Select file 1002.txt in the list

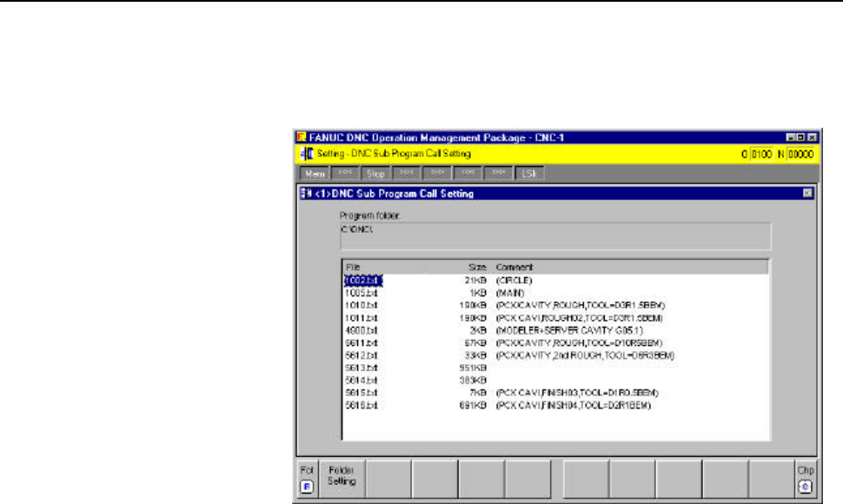(362, 281)
